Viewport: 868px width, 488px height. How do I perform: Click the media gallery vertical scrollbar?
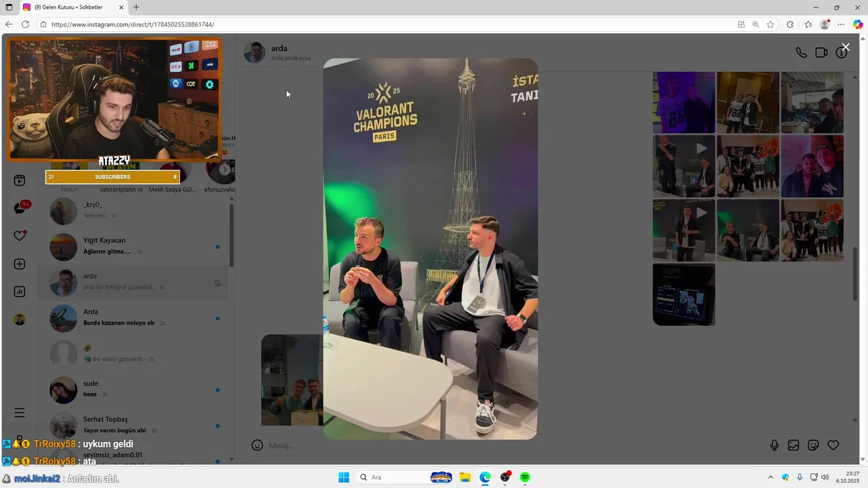(854, 274)
